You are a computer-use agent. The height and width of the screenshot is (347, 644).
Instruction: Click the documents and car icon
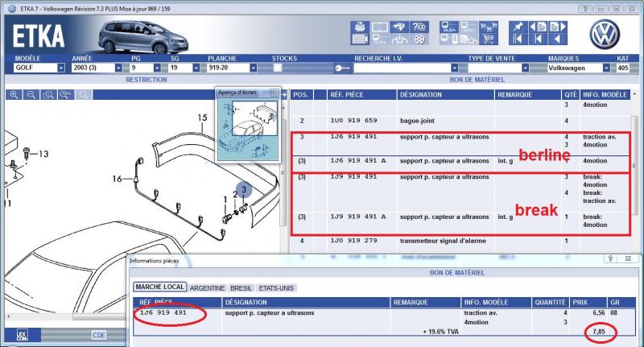[x=469, y=39]
